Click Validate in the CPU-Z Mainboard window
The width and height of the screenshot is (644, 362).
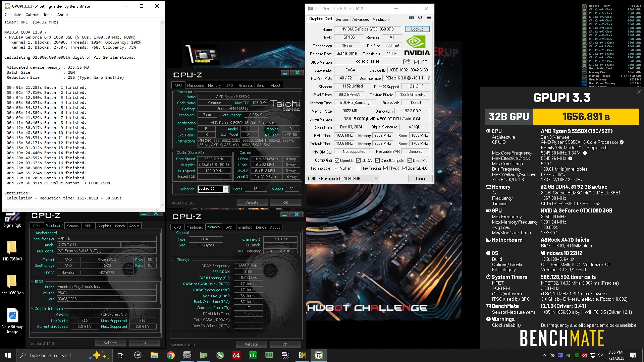point(110,343)
